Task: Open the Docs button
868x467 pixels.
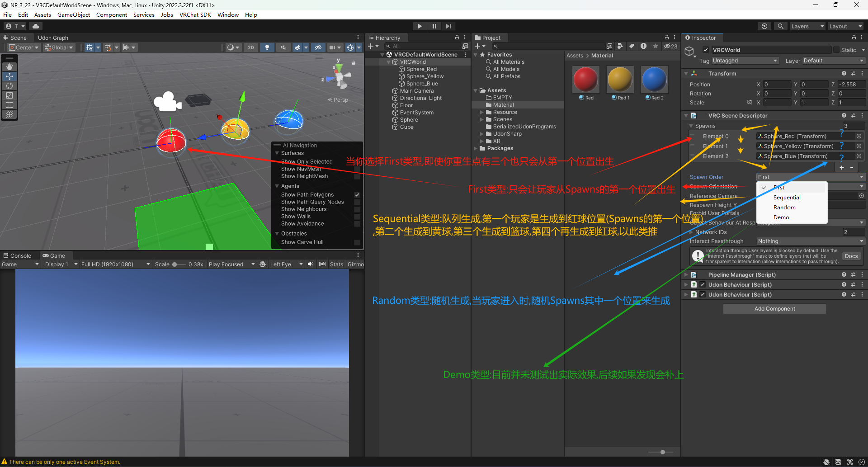Action: [x=851, y=256]
